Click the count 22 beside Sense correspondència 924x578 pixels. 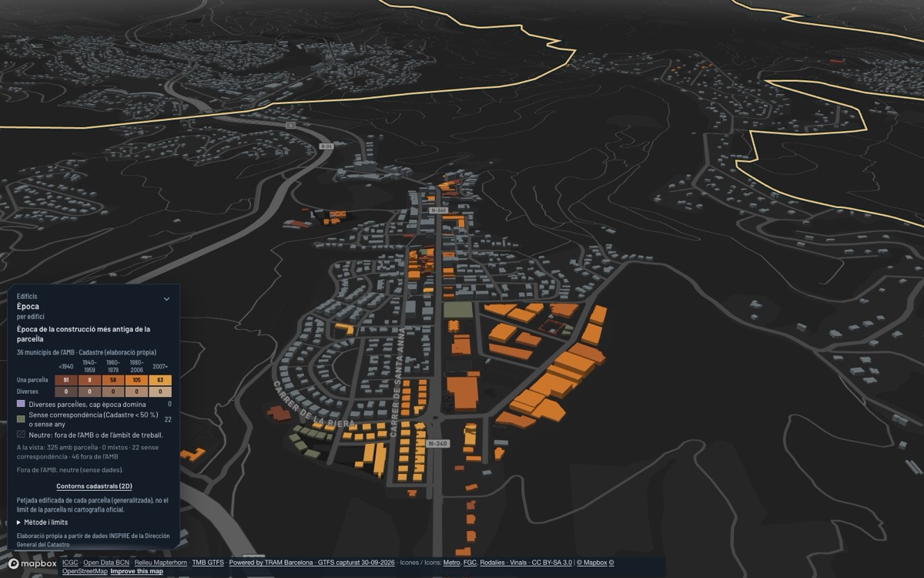tap(168, 419)
